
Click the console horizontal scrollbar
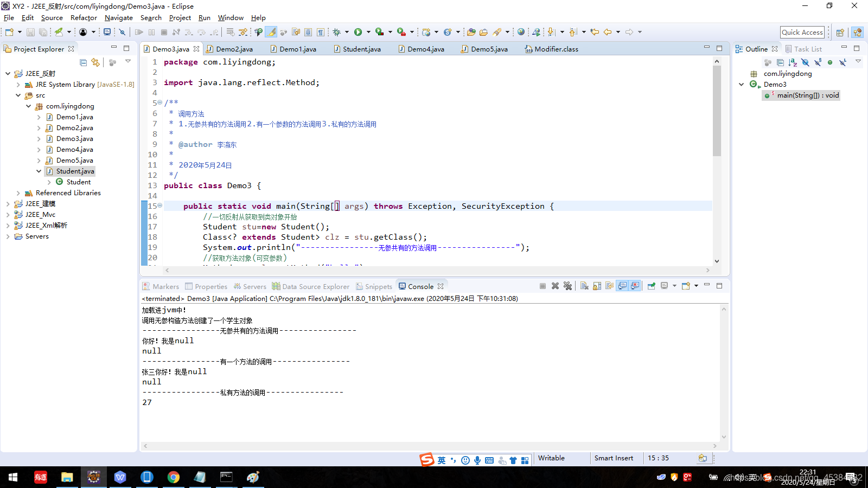pos(431,446)
